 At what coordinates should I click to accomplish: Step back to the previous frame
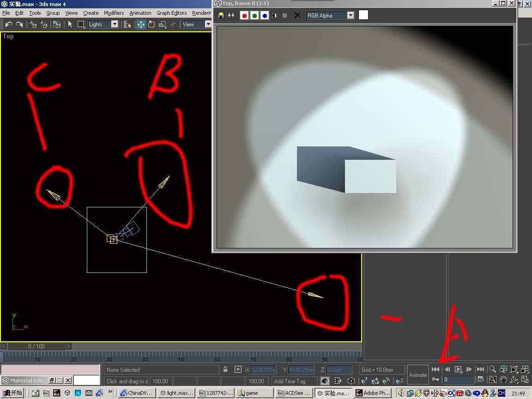point(447,369)
